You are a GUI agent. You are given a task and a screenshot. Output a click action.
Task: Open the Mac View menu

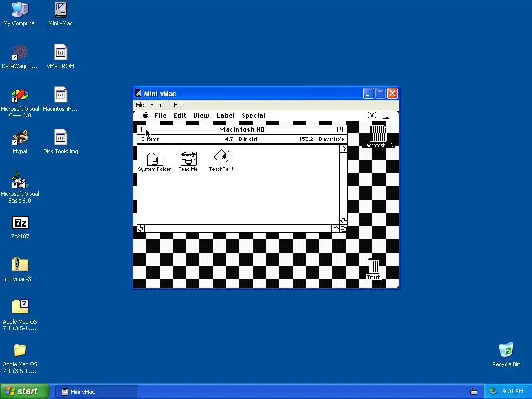click(201, 116)
